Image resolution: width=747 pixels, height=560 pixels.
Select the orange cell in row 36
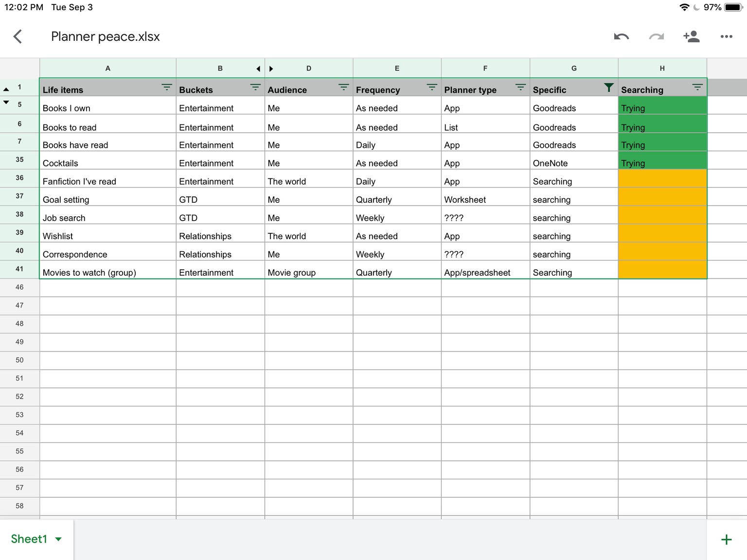(662, 178)
